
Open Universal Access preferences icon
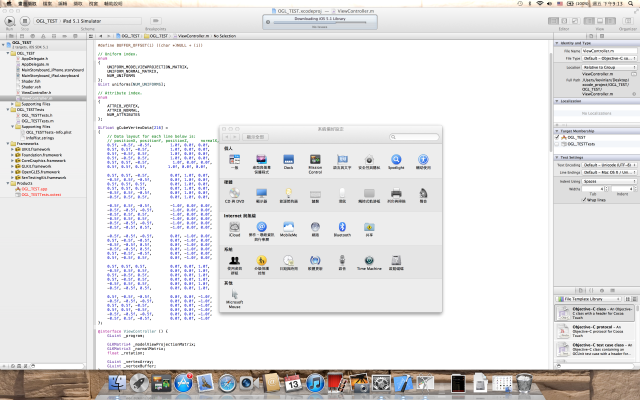[423, 160]
